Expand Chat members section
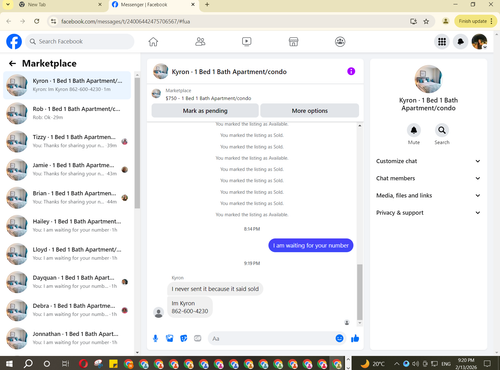Screen dimensions: 500x370 tap(428, 178)
